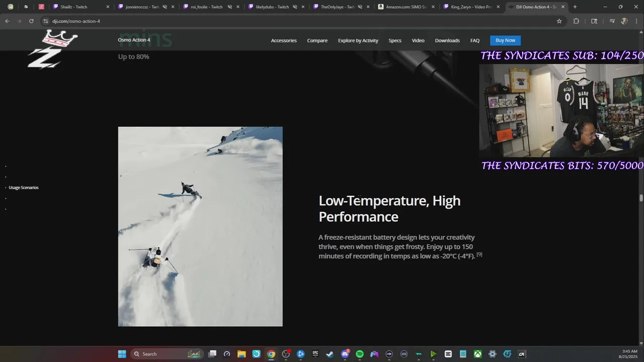Viewport: 644px width, 362px height.
Task: Open the FAQ nav item
Action: pos(475,40)
